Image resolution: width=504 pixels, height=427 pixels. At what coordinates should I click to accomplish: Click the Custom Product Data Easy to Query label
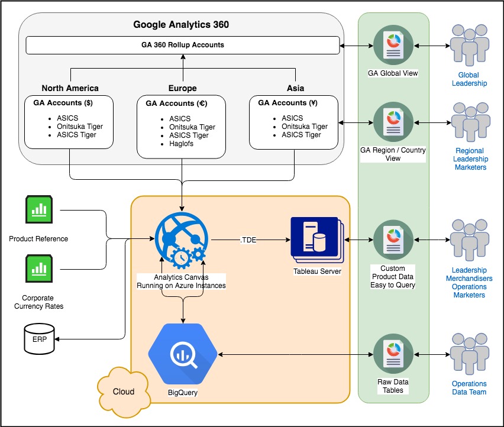[393, 277]
